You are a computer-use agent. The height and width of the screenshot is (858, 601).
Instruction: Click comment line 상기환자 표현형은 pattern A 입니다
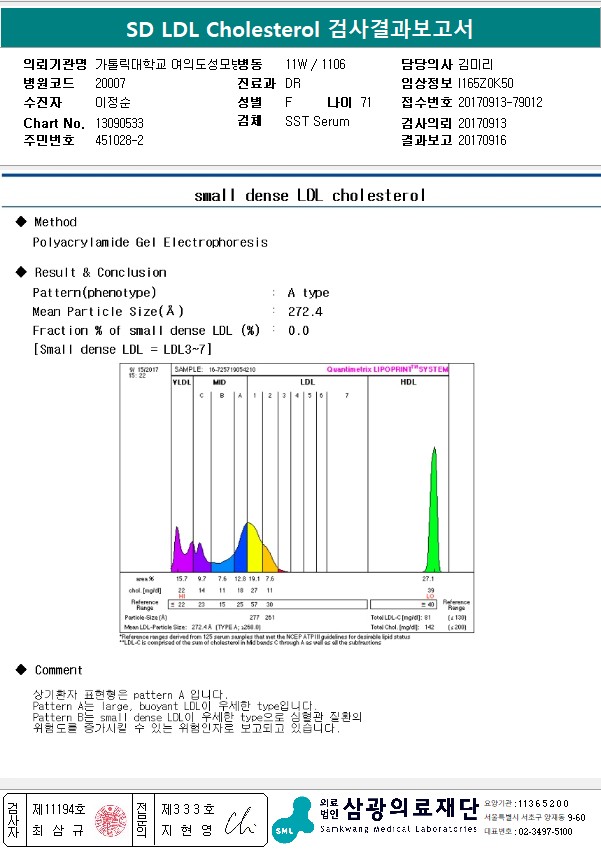(x=130, y=695)
